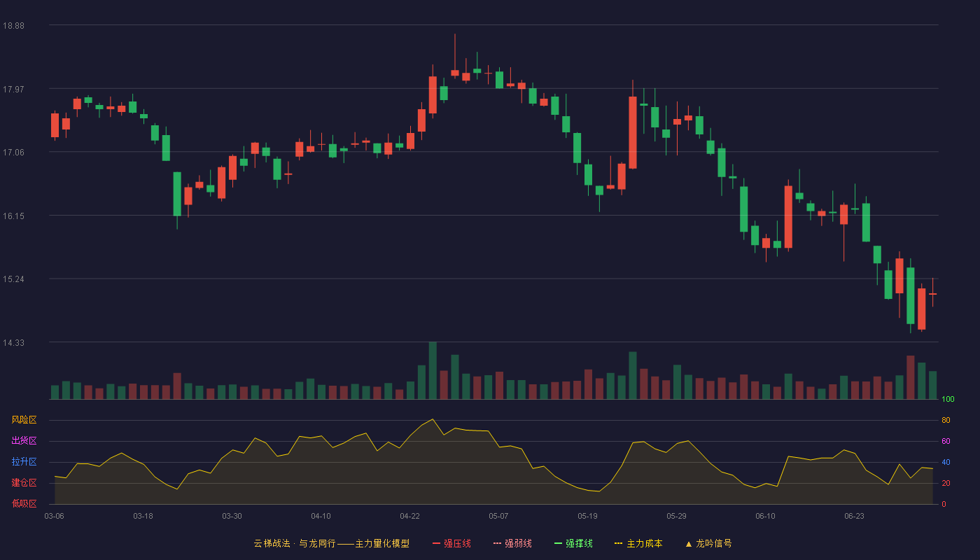Click the 60 indicator scale value
Viewport: 980px width, 560px height.
[x=946, y=441]
